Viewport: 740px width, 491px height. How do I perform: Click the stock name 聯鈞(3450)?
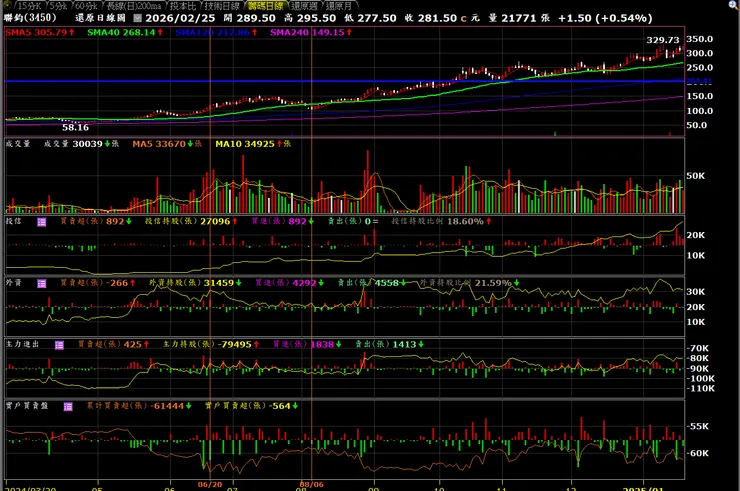(x=30, y=18)
